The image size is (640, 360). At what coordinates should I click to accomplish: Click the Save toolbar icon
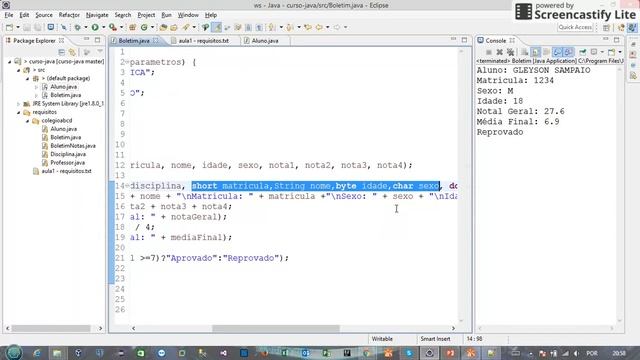point(27,27)
